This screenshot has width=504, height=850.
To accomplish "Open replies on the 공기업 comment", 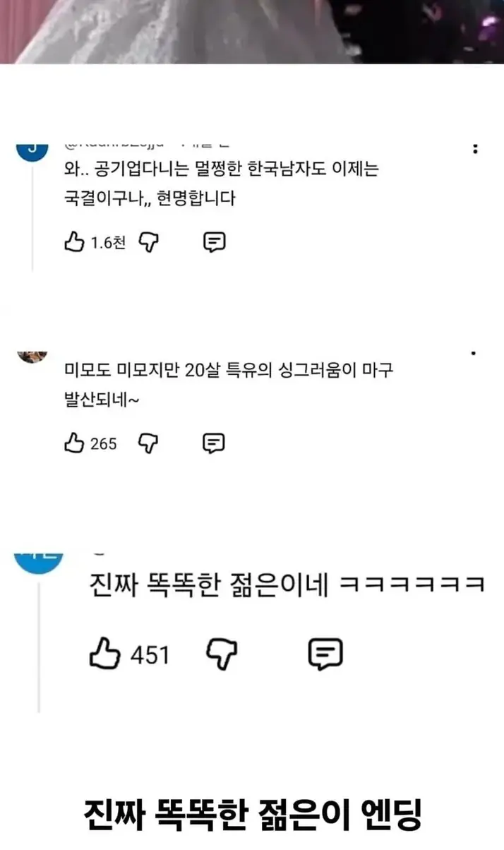I will pos(214,242).
